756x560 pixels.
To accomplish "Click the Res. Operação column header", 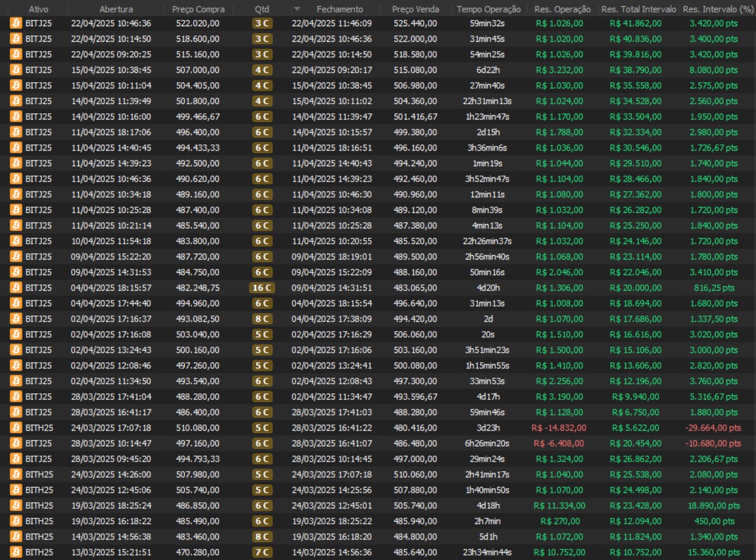I will coord(563,9).
